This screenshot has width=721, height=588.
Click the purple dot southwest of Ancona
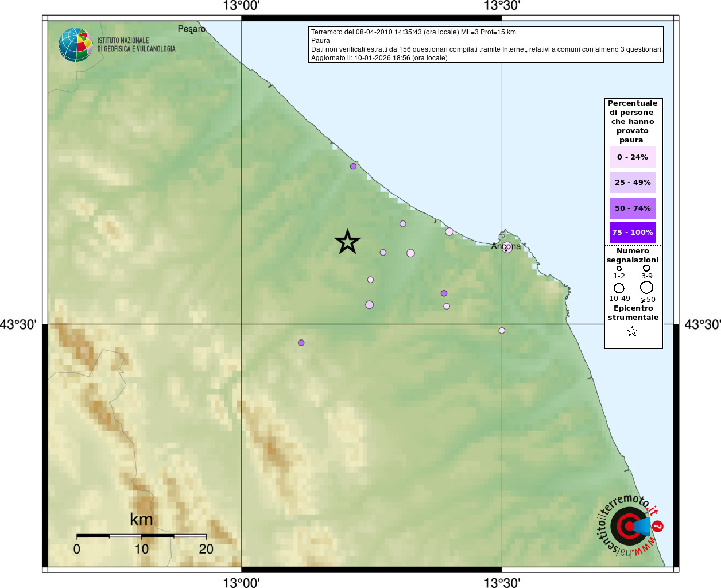pos(444,293)
